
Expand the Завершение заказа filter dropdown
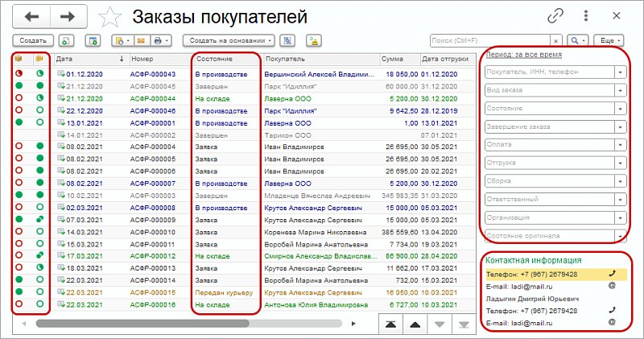621,127
